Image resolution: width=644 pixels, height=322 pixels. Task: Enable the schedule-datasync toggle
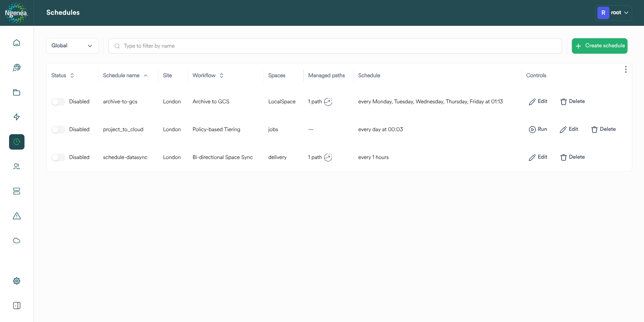tap(58, 157)
